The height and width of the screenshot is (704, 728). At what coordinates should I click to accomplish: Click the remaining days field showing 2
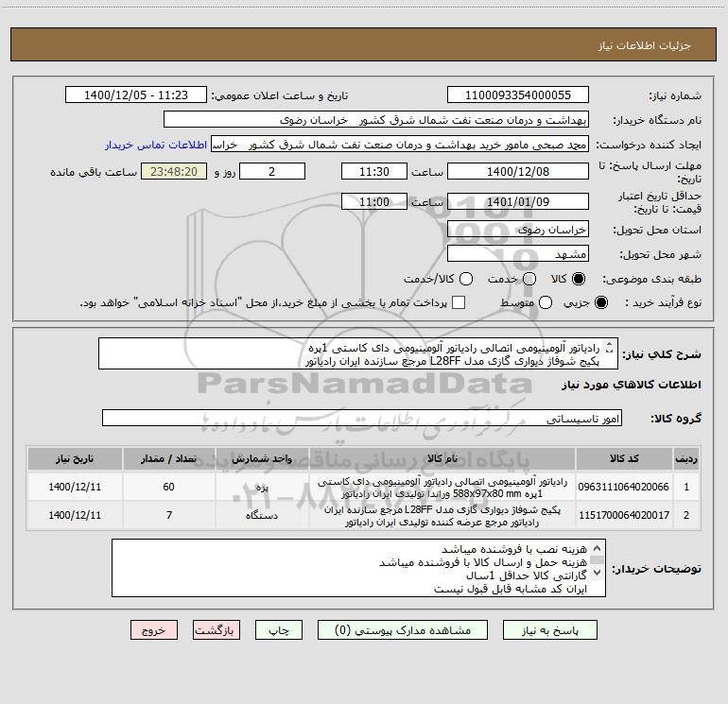(272, 171)
